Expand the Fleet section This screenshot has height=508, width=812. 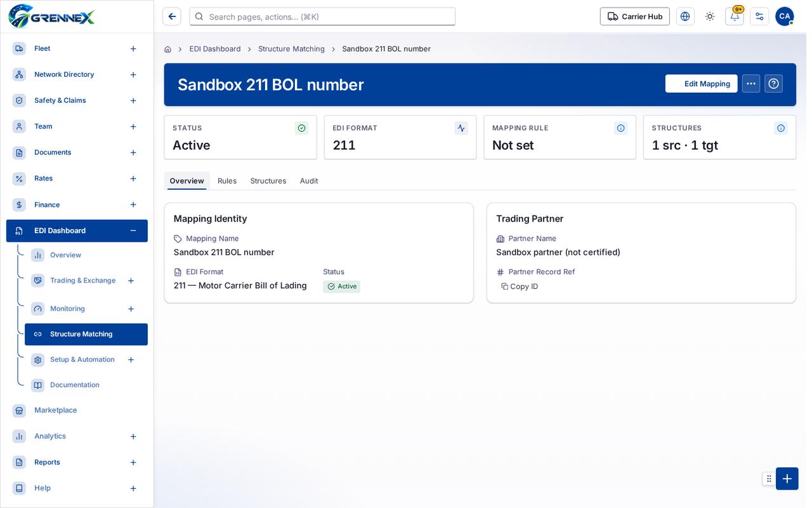[133, 49]
